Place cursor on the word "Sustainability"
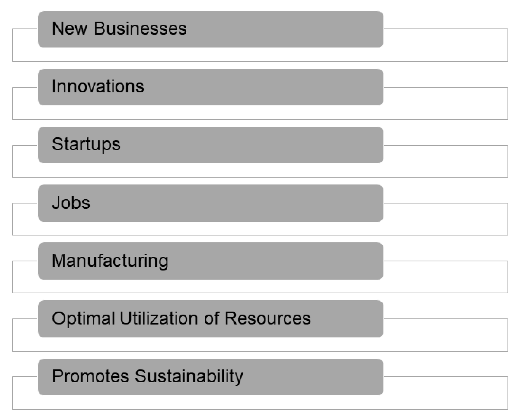 [x=189, y=376]
